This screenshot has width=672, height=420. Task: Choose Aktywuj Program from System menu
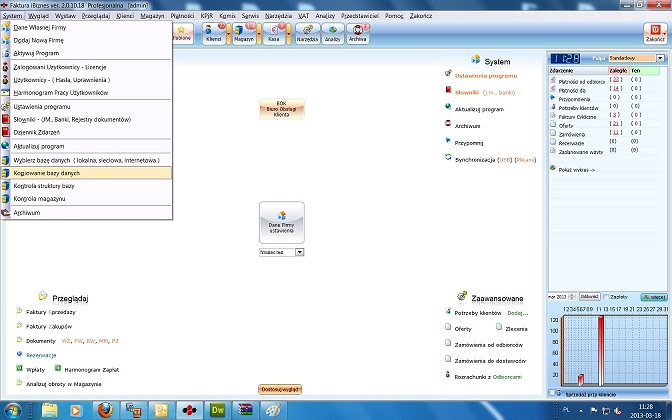coord(86,53)
